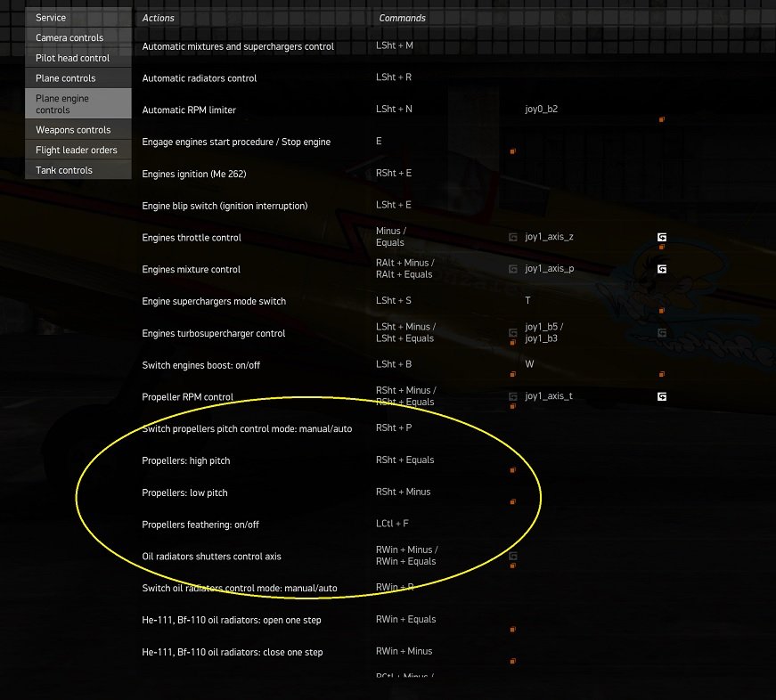Click dim invert icon after Minus / Equals throttle binding

pos(513,237)
